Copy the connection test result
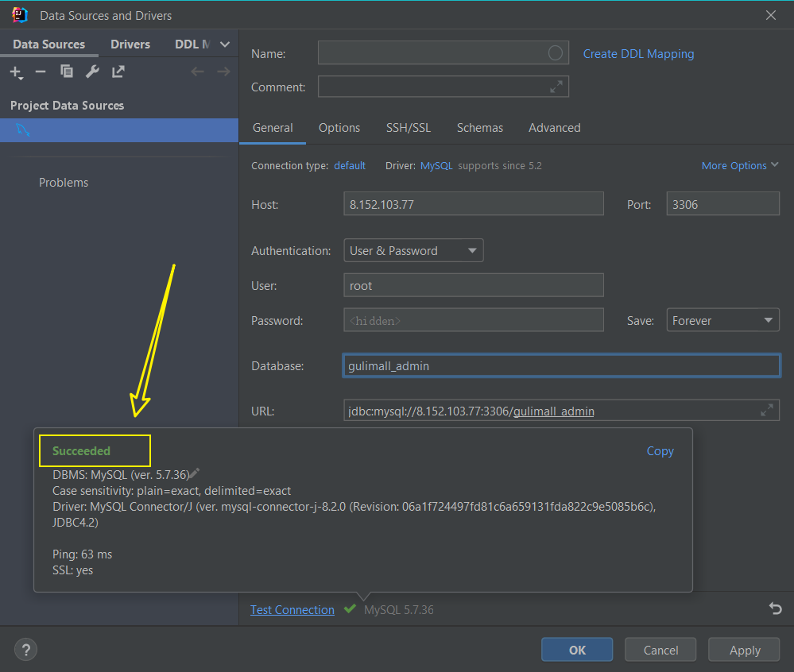This screenshot has height=672, width=794. [660, 450]
